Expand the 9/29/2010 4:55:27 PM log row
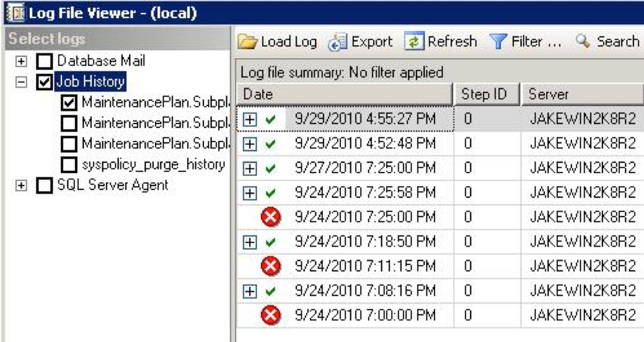This screenshot has height=342, width=644. tap(249, 120)
